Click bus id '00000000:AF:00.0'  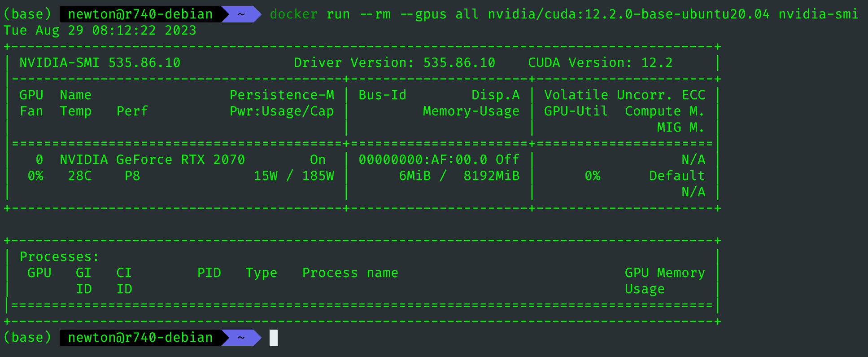(423, 160)
